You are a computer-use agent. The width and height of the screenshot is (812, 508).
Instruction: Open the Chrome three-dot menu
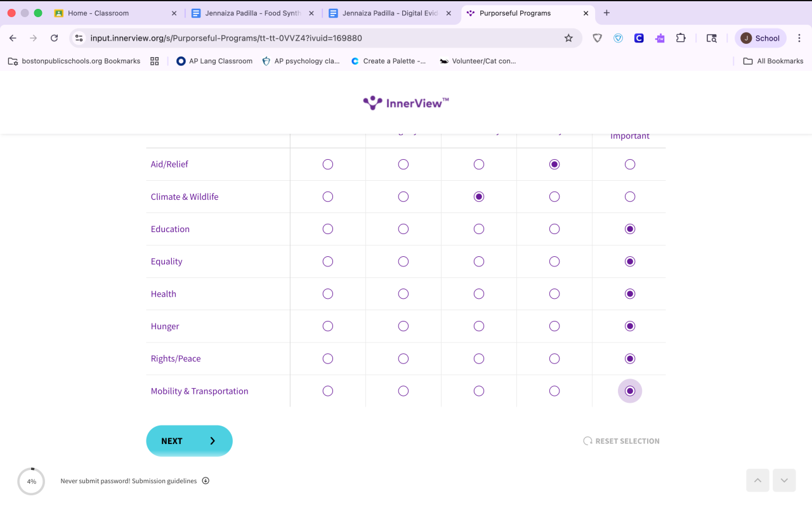[799, 38]
